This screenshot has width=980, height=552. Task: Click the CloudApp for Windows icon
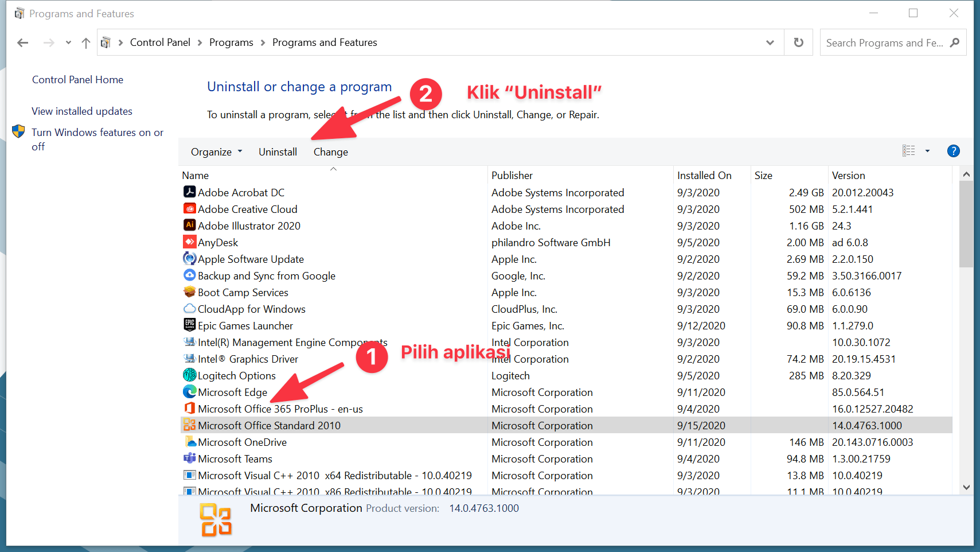pos(189,308)
